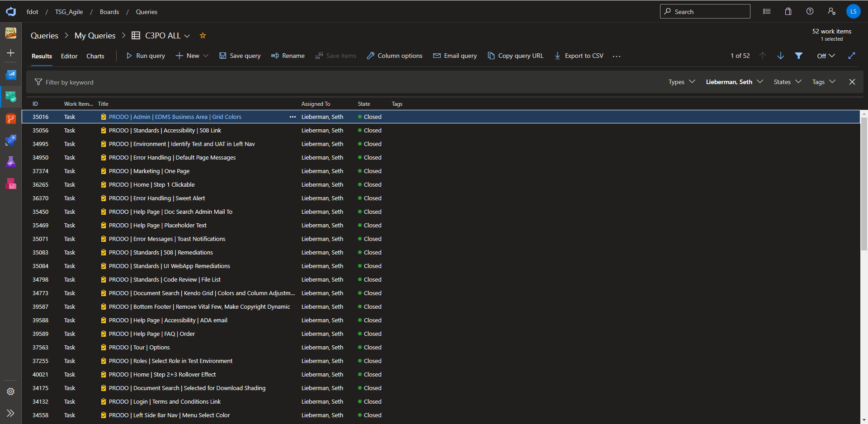Switch to the Charts tab

pyautogui.click(x=95, y=56)
